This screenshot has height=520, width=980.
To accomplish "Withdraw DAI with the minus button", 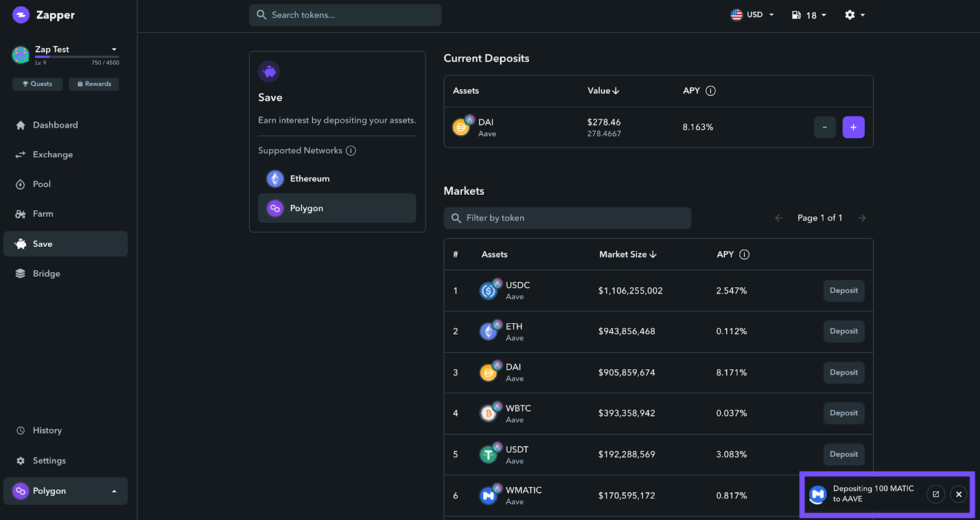I will click(824, 127).
